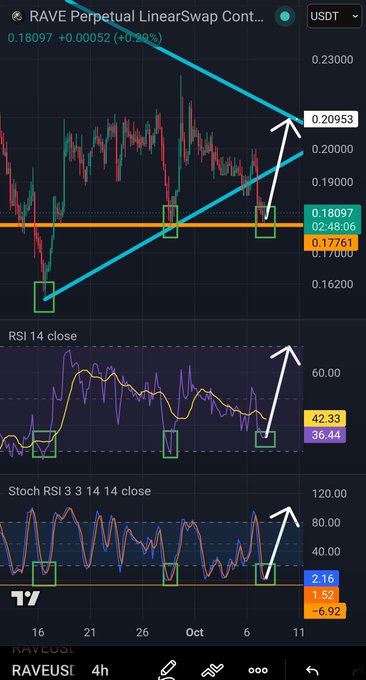Image resolution: width=366 pixels, height=680 pixels.
Task: Open the three-dot more menu
Action: click(258, 670)
